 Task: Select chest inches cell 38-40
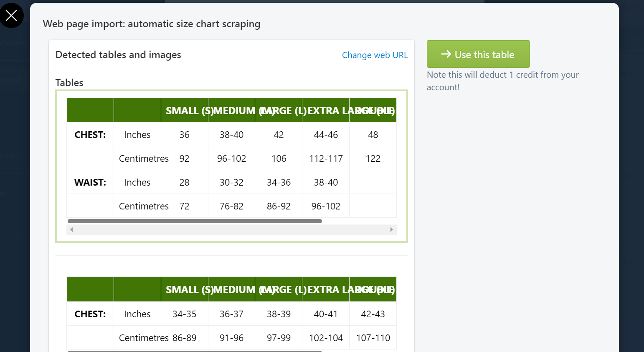pyautogui.click(x=231, y=135)
